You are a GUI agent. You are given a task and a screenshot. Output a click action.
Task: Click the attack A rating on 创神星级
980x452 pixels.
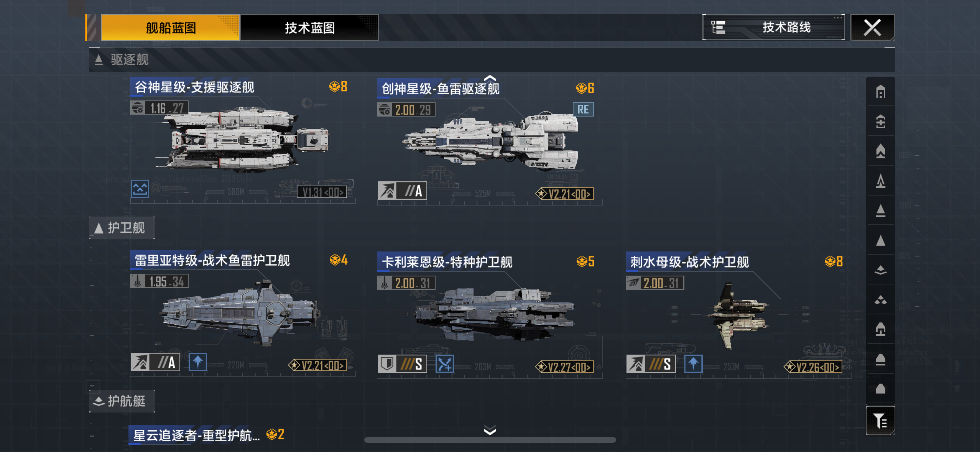(x=402, y=190)
